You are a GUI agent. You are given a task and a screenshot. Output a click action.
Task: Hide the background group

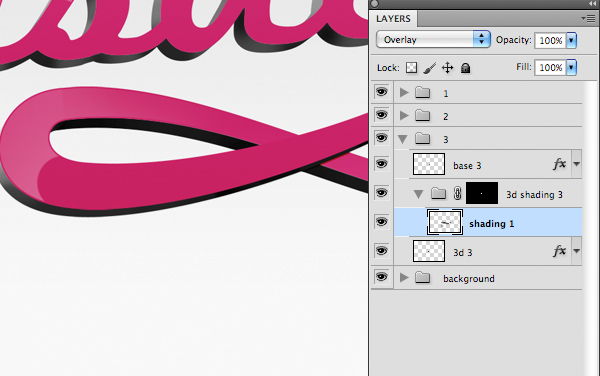pyautogui.click(x=382, y=277)
